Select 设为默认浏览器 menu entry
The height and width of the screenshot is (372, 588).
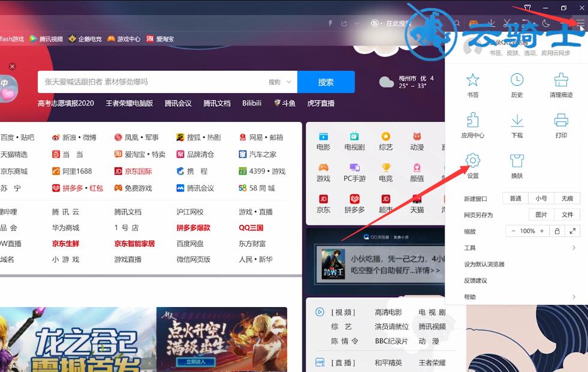point(484,264)
